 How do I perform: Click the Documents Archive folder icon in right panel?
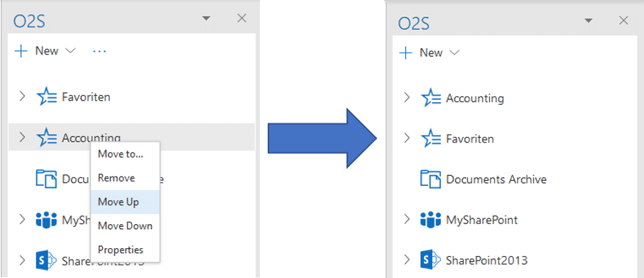(x=431, y=179)
